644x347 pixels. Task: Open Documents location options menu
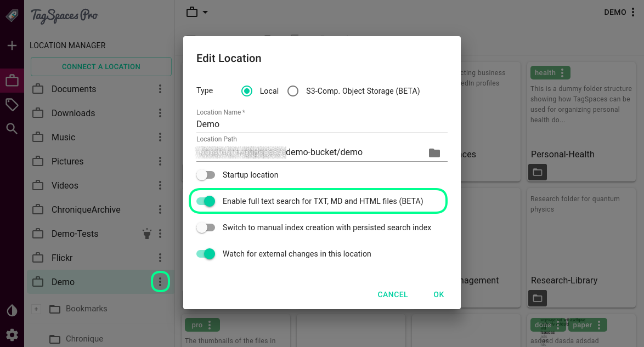[160, 89]
